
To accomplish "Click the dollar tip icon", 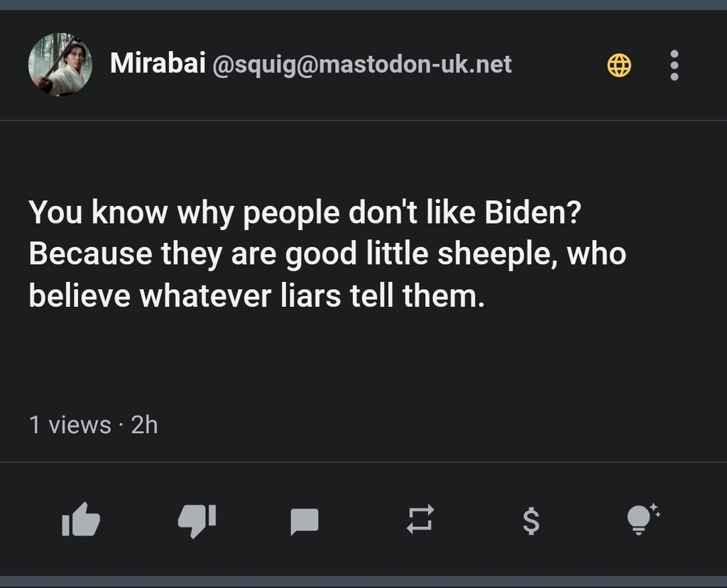I will (x=530, y=522).
